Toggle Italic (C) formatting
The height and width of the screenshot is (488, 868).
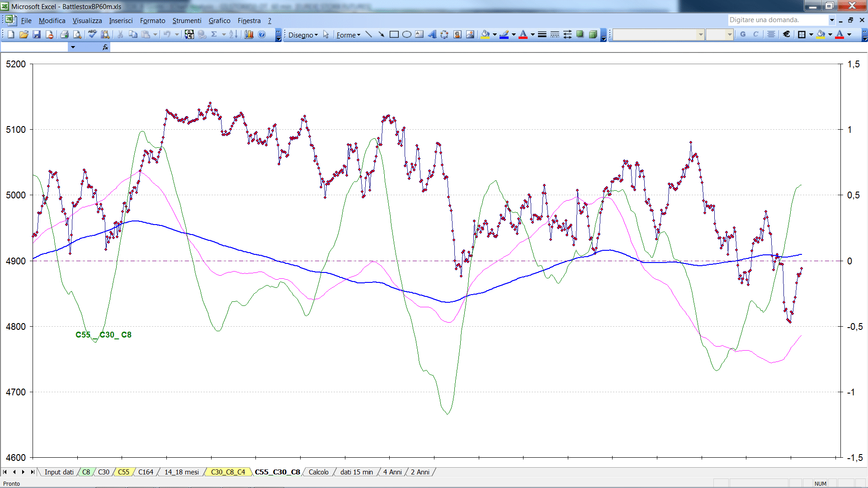[x=755, y=34]
